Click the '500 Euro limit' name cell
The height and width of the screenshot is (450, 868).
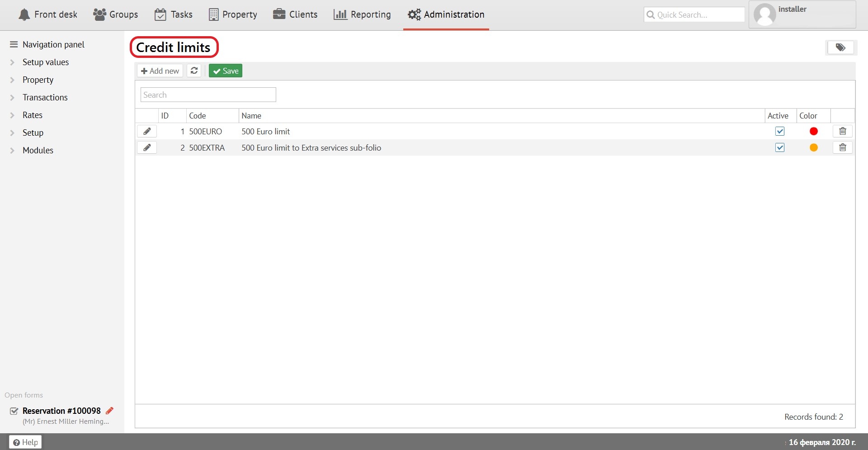(x=266, y=132)
